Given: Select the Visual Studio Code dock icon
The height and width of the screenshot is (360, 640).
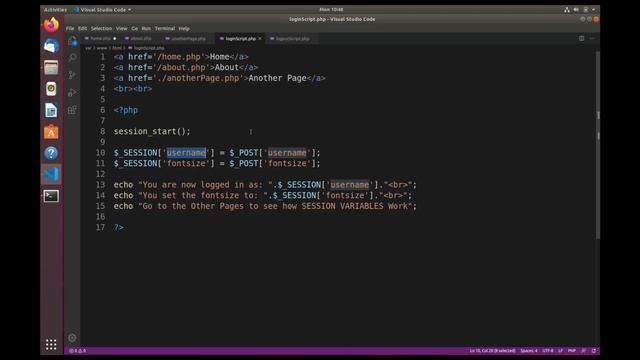Looking at the screenshot, I should [51, 175].
